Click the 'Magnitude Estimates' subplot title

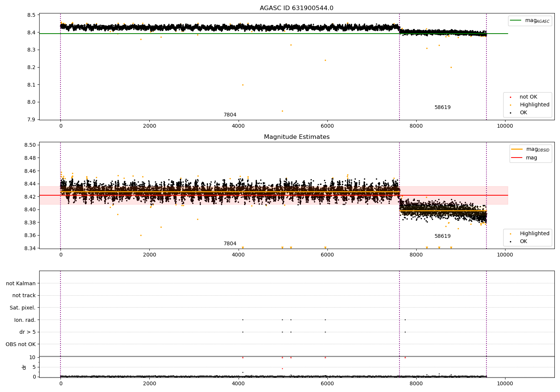click(x=296, y=137)
